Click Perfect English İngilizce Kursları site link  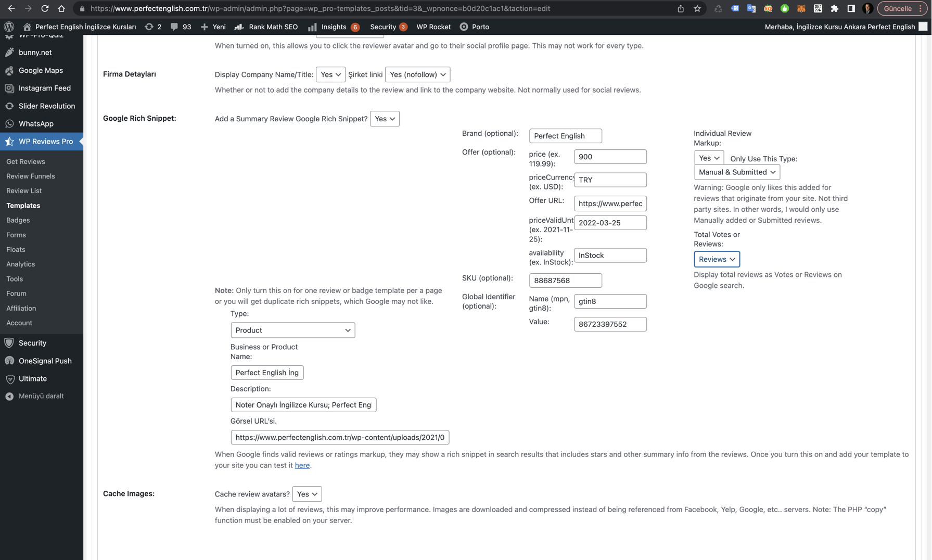tap(80, 27)
